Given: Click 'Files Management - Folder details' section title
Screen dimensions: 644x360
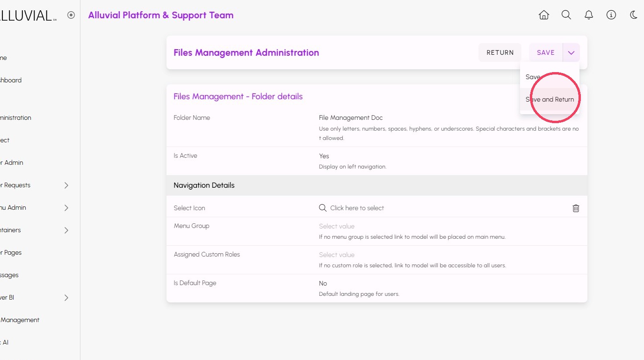Looking at the screenshot, I should (x=238, y=96).
